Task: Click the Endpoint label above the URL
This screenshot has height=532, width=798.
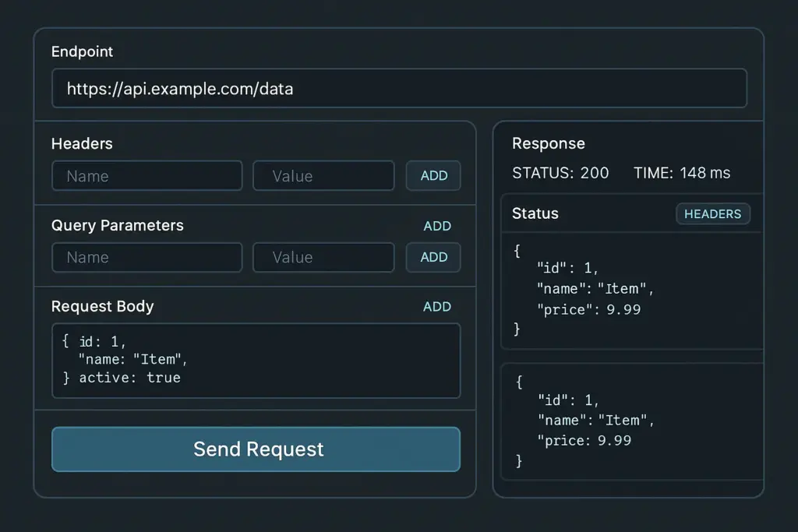Action: coord(82,52)
